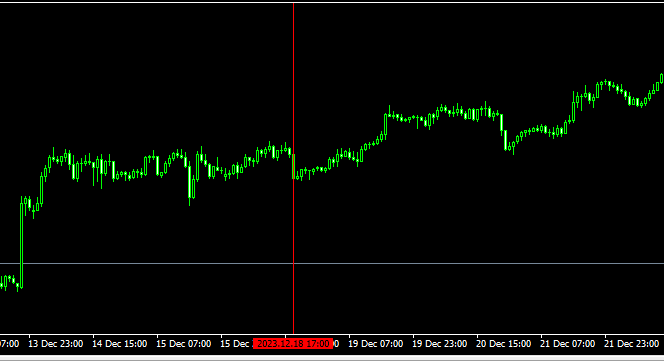
Task: Click the red 2023.12.18 17:00 date label
Action: [293, 344]
